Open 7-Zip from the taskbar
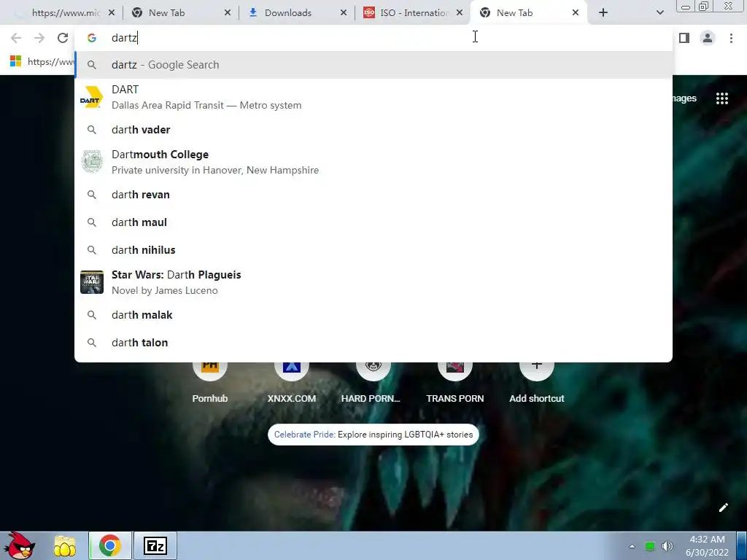The width and height of the screenshot is (747, 560). pos(155,545)
